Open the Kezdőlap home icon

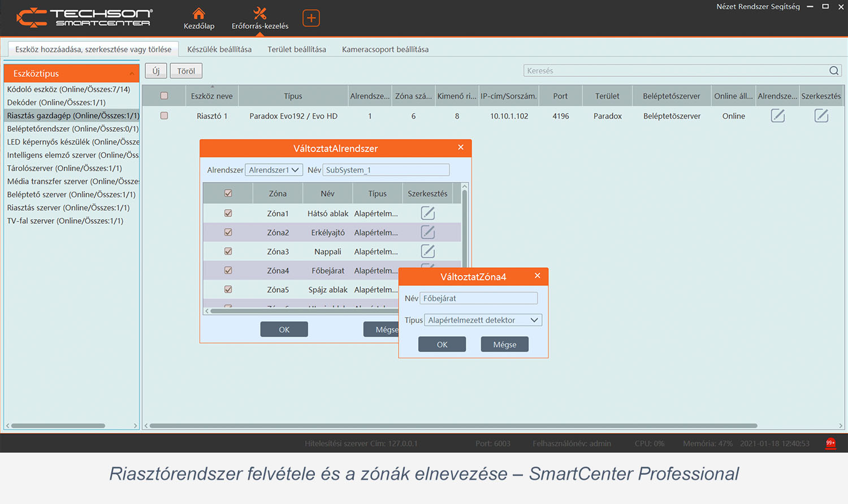199,14
